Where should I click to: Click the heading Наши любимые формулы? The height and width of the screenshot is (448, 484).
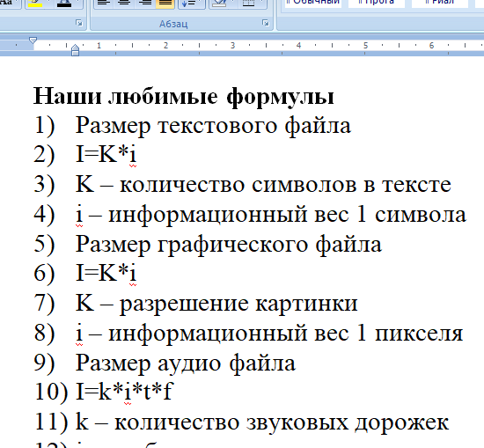click(x=184, y=96)
